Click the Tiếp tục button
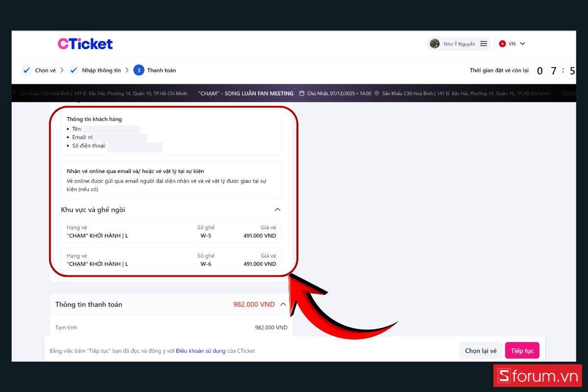Screen dimensions: 588x392 [x=522, y=351]
